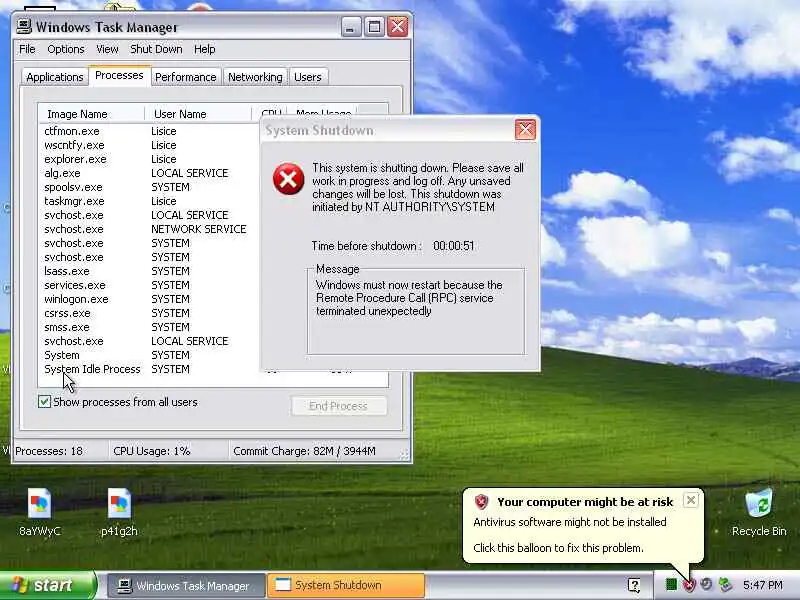
Task: Click the End Process button
Action: [x=338, y=406]
